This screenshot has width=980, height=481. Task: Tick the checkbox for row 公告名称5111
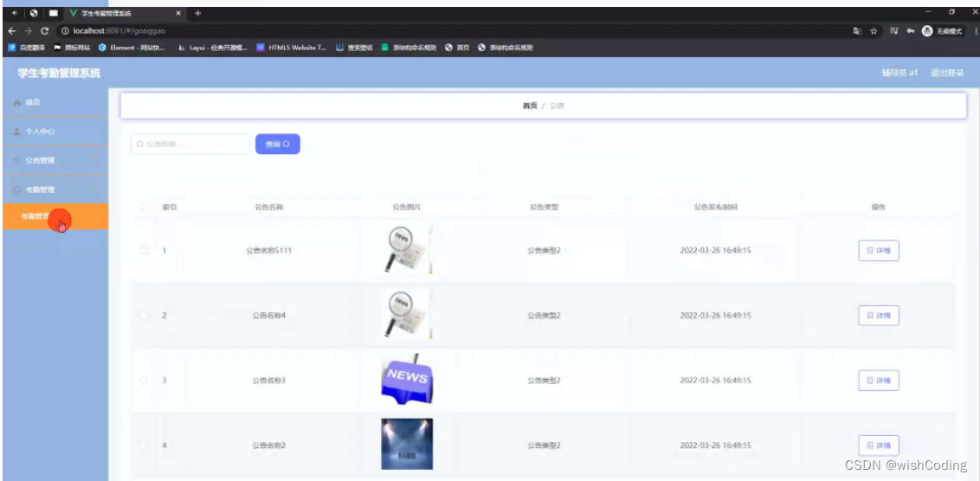(x=144, y=251)
